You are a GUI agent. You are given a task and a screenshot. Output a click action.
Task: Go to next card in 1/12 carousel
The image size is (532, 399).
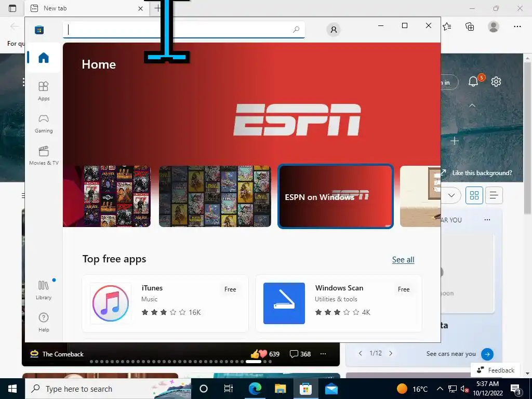click(391, 353)
